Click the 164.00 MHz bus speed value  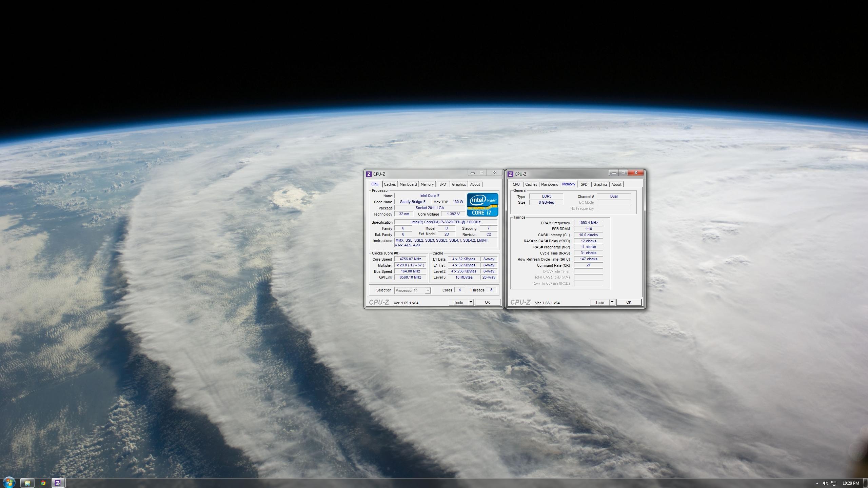point(410,271)
